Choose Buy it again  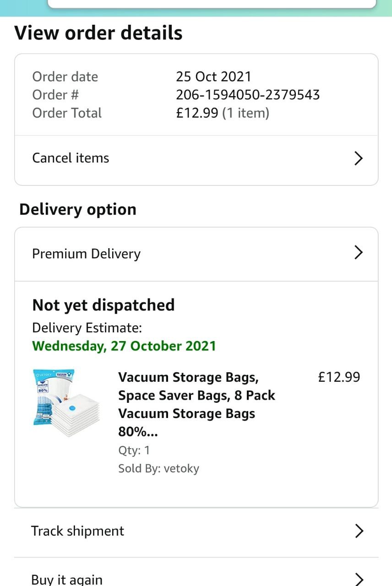(x=67, y=579)
